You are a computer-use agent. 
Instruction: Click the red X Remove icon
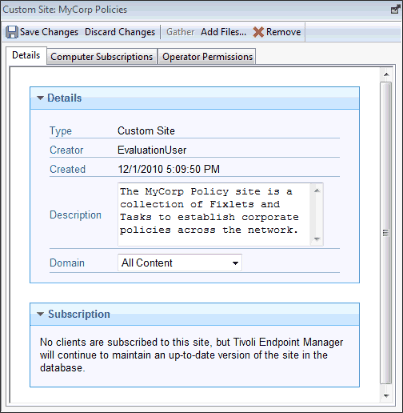tap(258, 32)
